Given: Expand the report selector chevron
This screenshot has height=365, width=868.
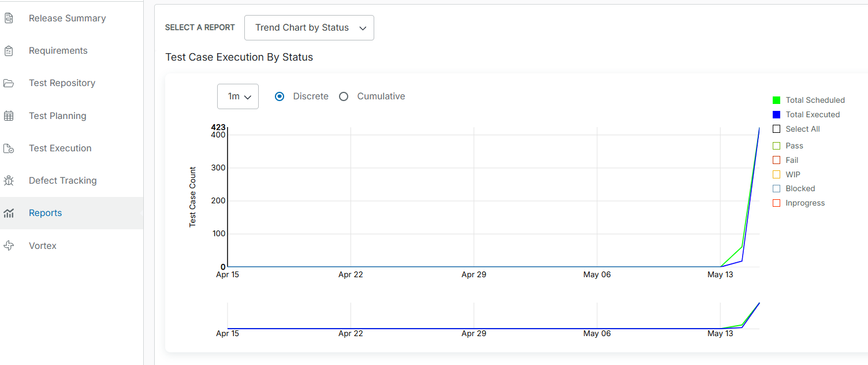Looking at the screenshot, I should (363, 27).
